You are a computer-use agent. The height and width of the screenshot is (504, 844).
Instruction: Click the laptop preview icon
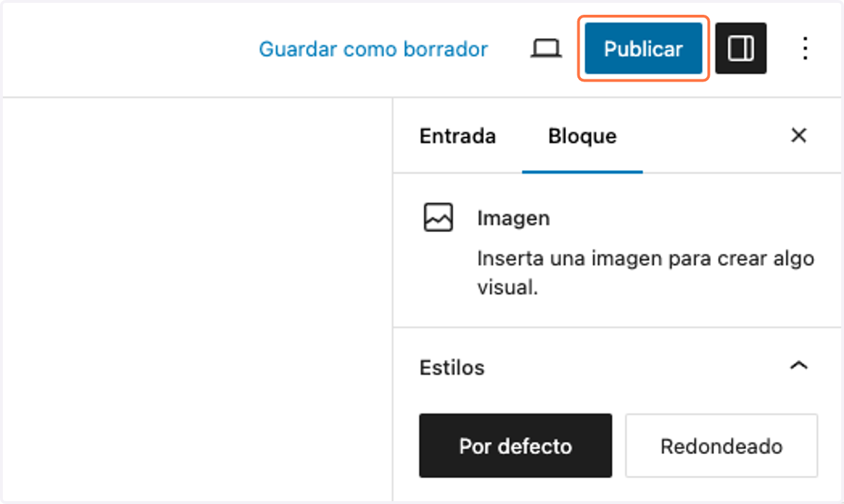pos(546,49)
